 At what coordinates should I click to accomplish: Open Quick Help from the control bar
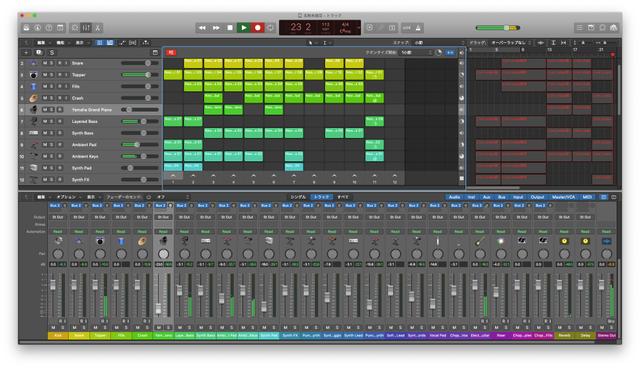click(49, 28)
